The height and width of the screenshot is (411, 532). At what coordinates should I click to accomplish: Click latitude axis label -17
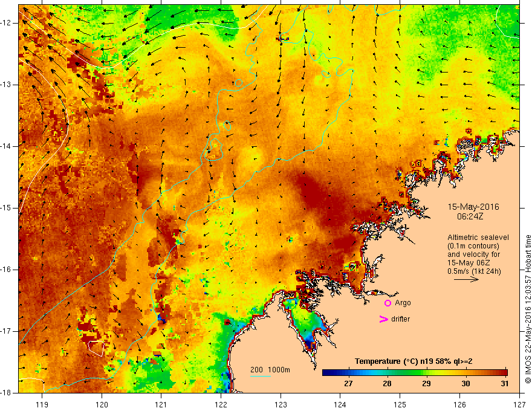click(x=7, y=331)
